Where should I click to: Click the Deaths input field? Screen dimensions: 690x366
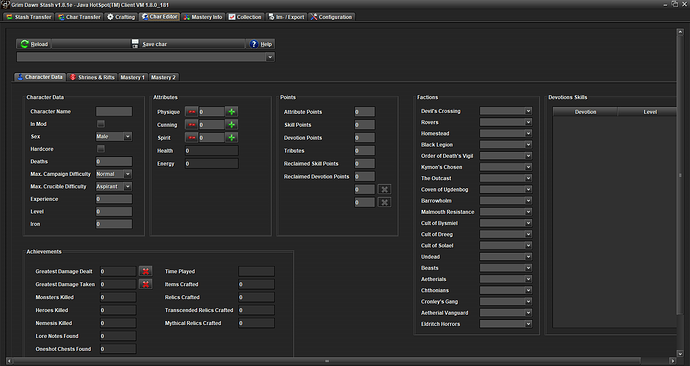[x=114, y=161]
